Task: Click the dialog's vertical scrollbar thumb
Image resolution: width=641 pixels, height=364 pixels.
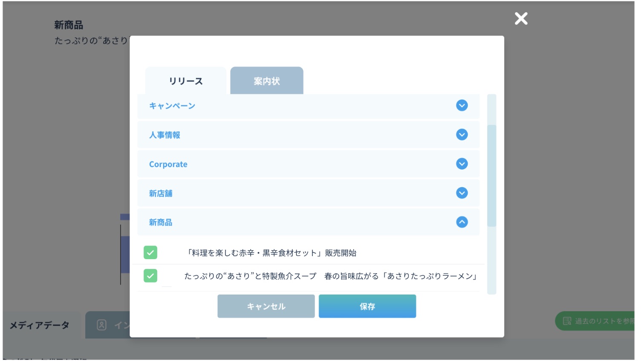Action: (x=491, y=176)
